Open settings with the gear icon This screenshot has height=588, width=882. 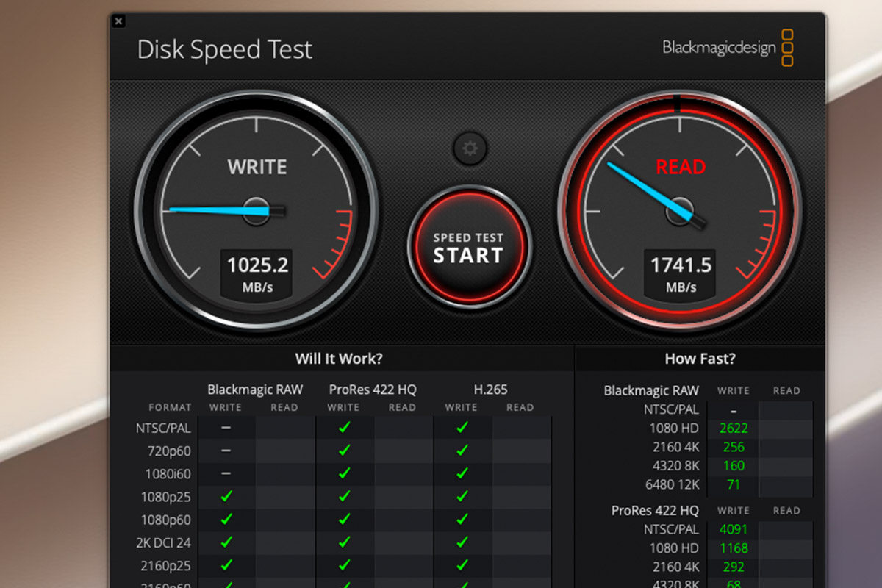click(470, 149)
